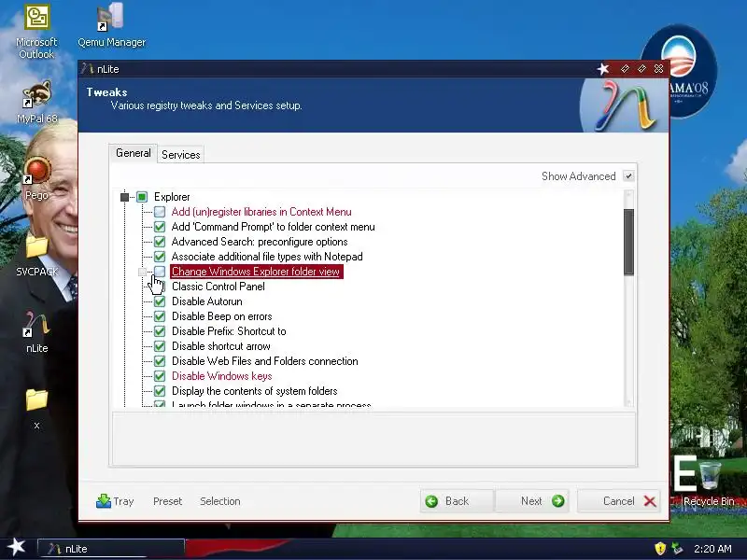This screenshot has height=560, width=747.
Task: Uncheck the Disable Beep on errors checkbox
Action: click(160, 316)
